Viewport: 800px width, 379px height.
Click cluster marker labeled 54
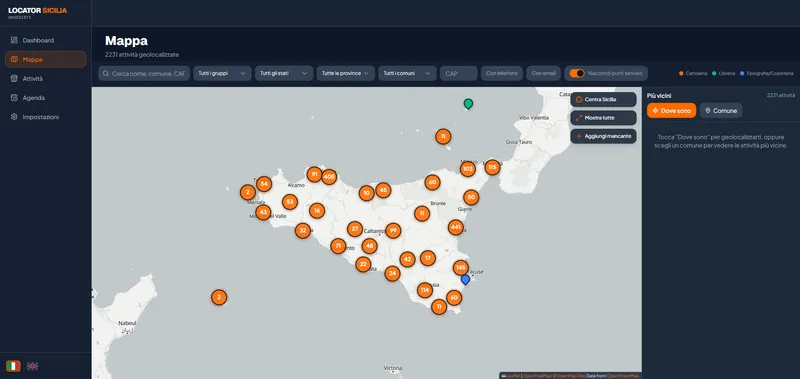coord(264,184)
